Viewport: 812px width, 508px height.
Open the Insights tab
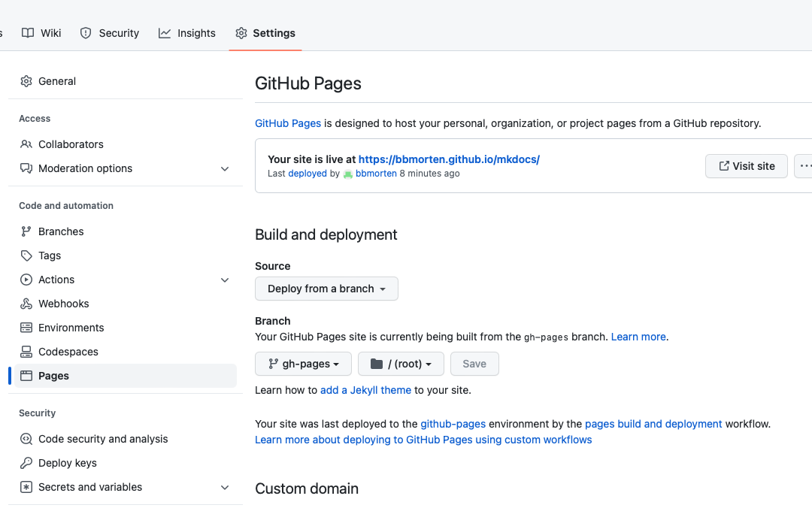[187, 33]
